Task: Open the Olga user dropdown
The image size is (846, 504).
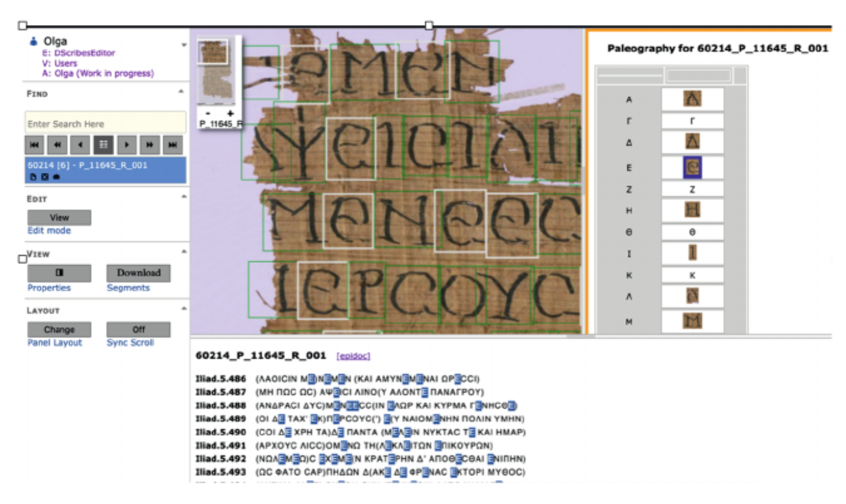Action: pyautogui.click(x=183, y=45)
